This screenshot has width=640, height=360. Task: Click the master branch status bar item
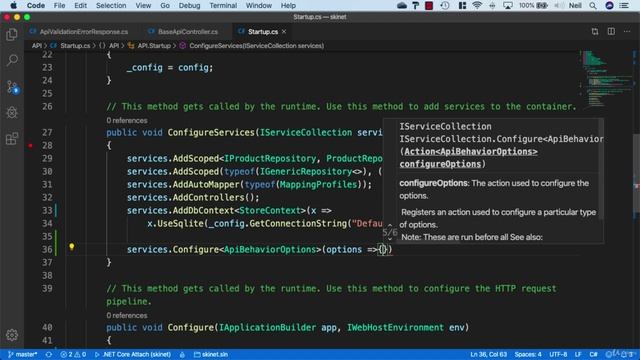pos(22,354)
